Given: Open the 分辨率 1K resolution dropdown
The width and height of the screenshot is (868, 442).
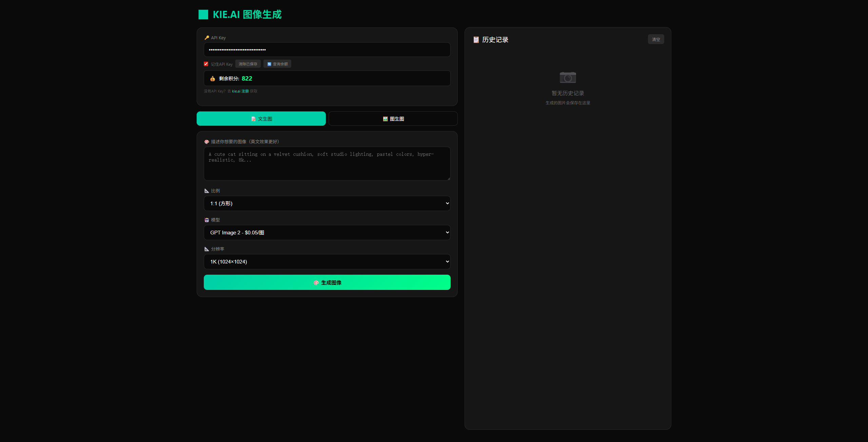Looking at the screenshot, I should tap(327, 262).
